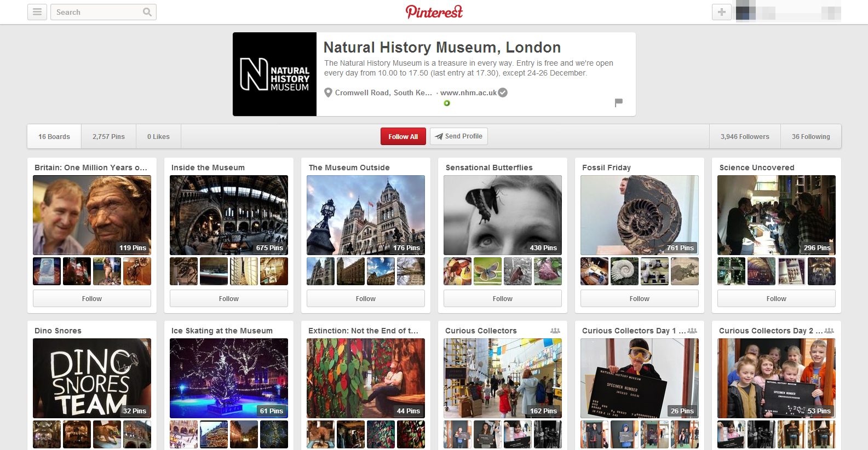The height and width of the screenshot is (450, 868).
Task: Click blue butterfly thumbnail under Sensational Butterflies
Action: (x=487, y=271)
